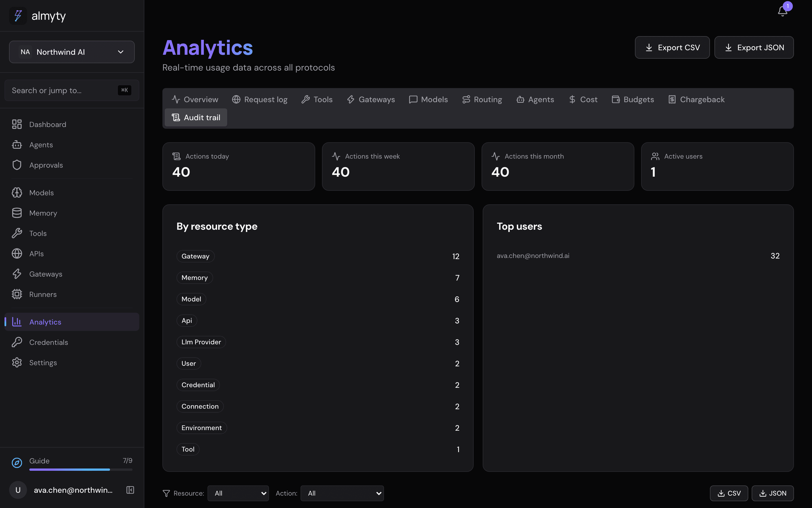
Task: Click the filter funnel icon
Action: point(166,493)
